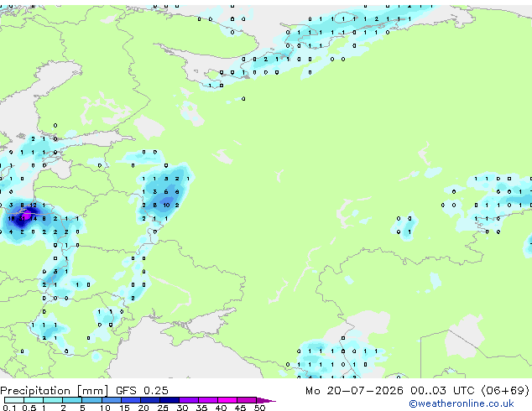
Task: Click the legend scale label '0.1'
Action: [x=9, y=408]
